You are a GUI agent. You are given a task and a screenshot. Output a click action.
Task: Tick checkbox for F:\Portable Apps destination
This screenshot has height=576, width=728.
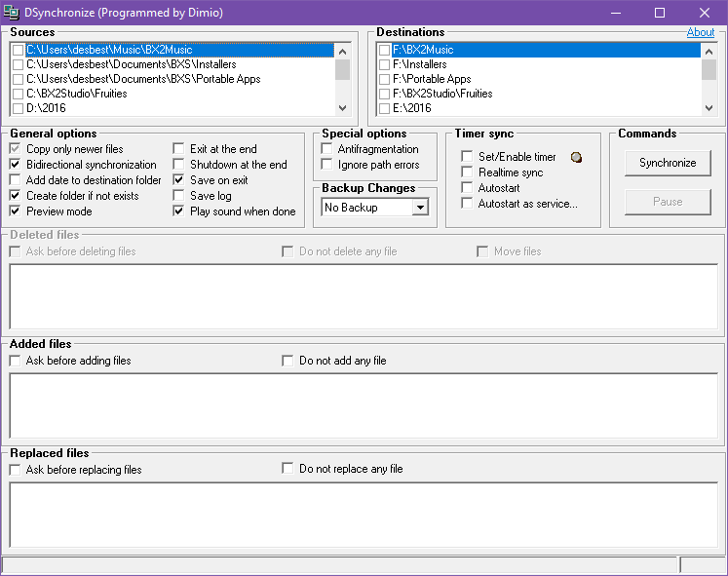click(384, 79)
